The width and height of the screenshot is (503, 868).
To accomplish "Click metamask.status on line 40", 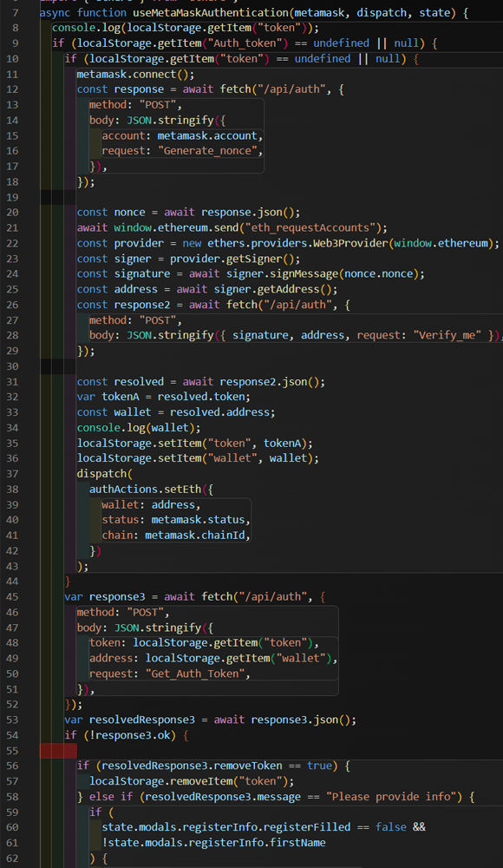I will [198, 519].
